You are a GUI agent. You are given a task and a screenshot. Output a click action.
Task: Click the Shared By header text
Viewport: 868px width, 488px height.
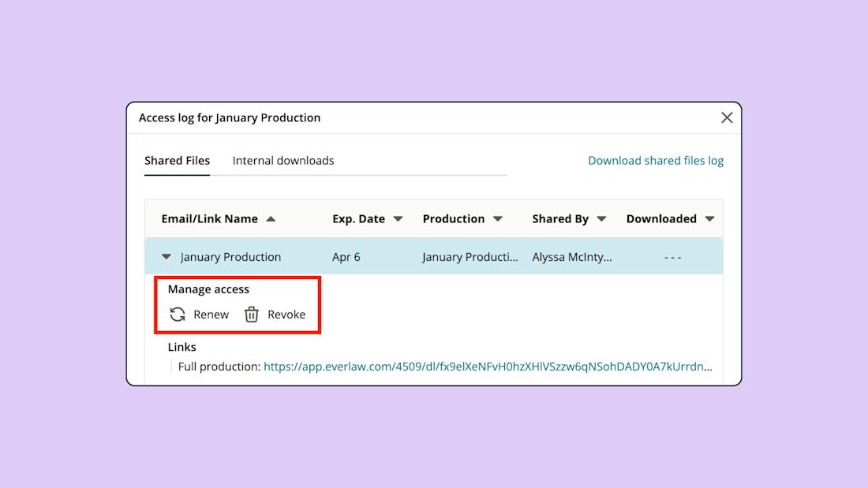tap(560, 218)
